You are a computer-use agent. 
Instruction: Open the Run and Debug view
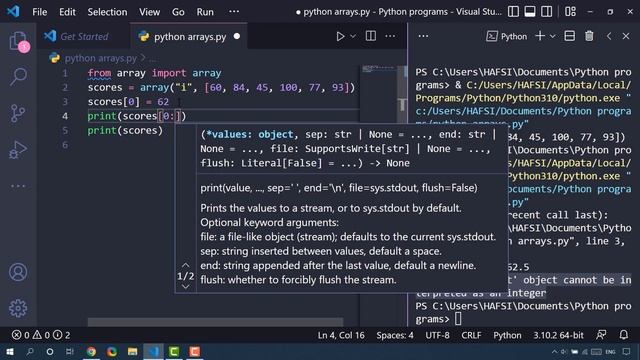point(18,149)
